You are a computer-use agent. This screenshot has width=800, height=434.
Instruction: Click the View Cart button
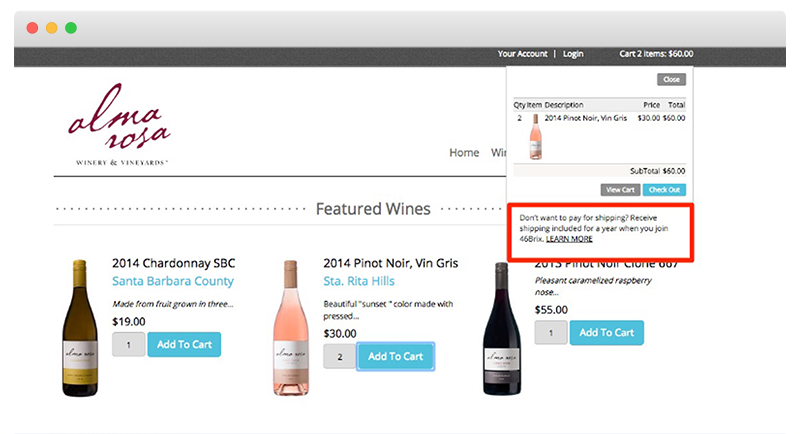coord(620,190)
